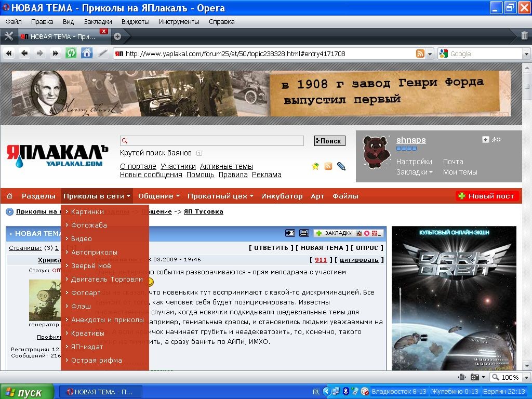Open the closed tabs trash bin
The width and height of the screenshot is (532, 399).
click(524, 36)
